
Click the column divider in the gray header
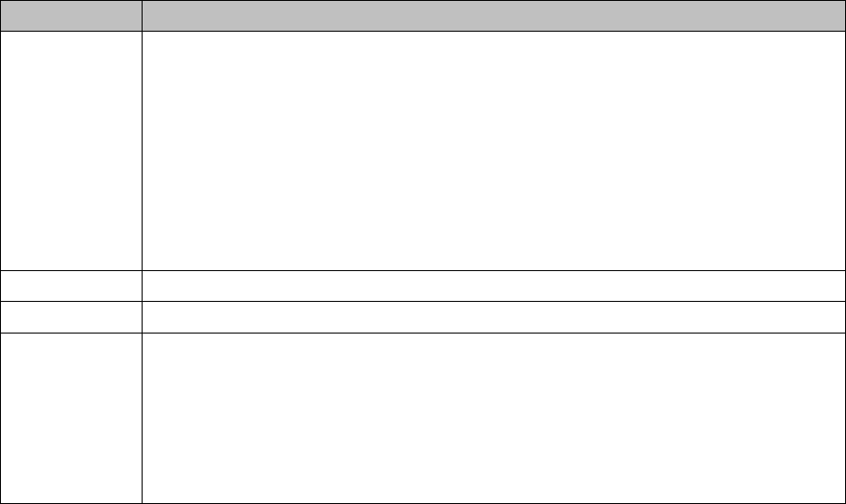pyautogui.click(x=142, y=16)
